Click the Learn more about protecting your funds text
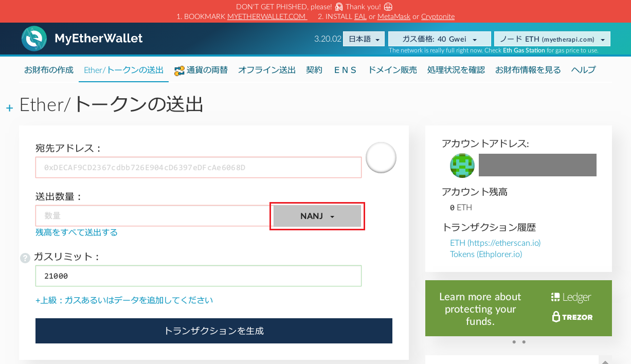This screenshot has width=631, height=364. [480, 309]
